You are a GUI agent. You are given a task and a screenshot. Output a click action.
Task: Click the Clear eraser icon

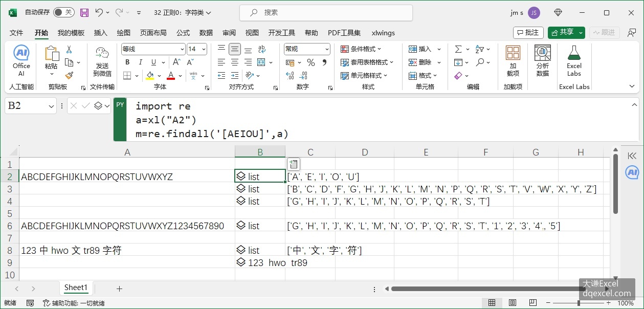pos(458,76)
